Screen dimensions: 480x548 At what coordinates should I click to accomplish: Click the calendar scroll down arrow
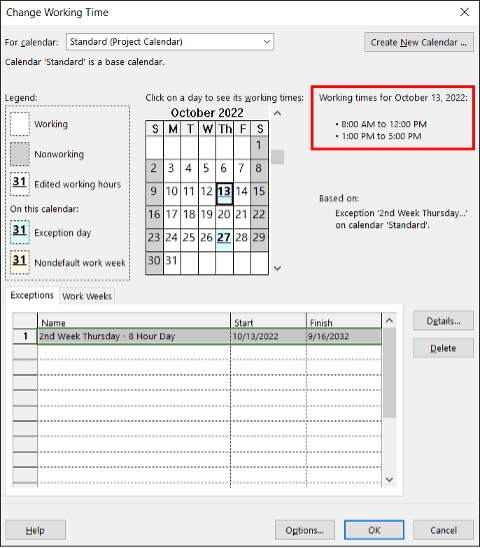click(277, 268)
